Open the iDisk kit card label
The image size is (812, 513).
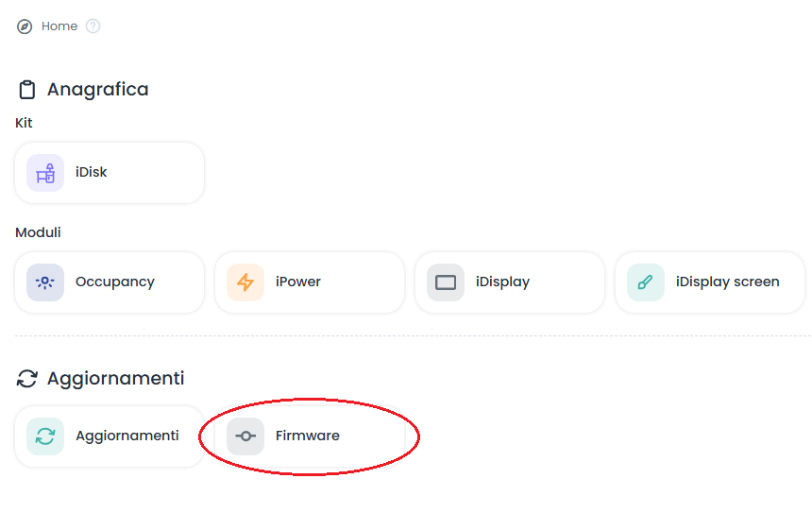click(x=92, y=173)
